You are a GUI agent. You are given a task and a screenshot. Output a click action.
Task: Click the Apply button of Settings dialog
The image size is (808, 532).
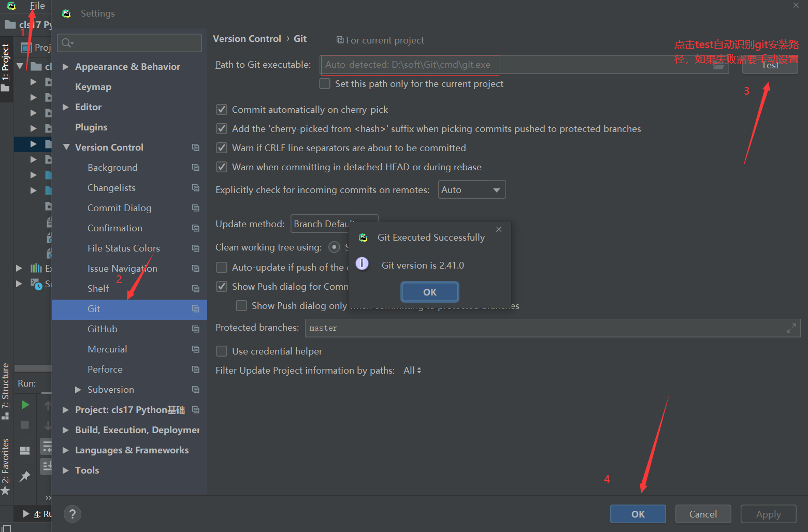tap(768, 514)
